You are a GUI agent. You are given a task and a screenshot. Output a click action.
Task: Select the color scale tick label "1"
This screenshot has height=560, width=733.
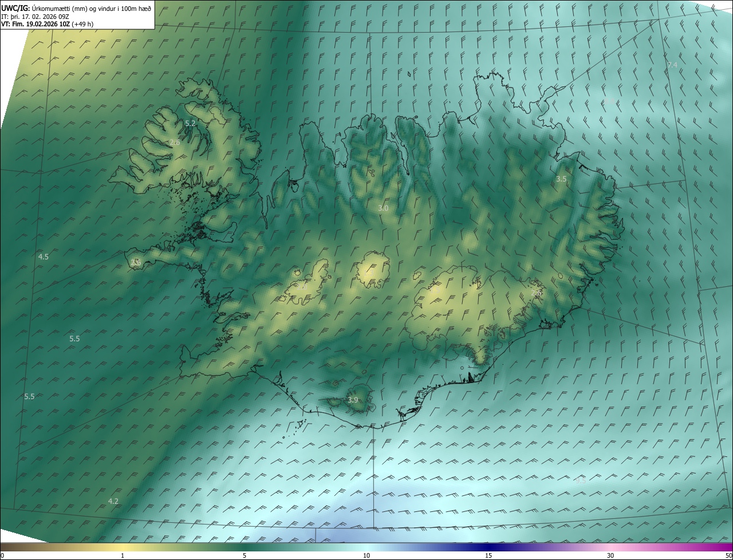(123, 555)
